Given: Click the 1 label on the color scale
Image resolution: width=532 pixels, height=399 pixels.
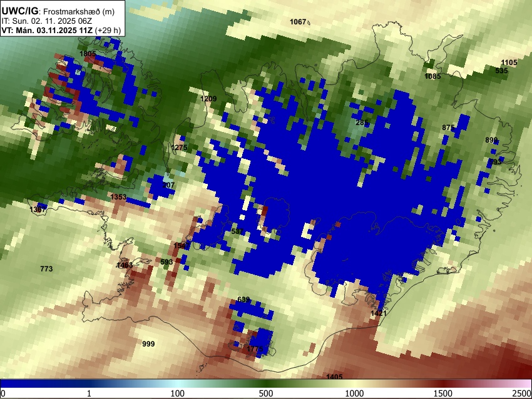Looking at the screenshot, I should 89,393.
